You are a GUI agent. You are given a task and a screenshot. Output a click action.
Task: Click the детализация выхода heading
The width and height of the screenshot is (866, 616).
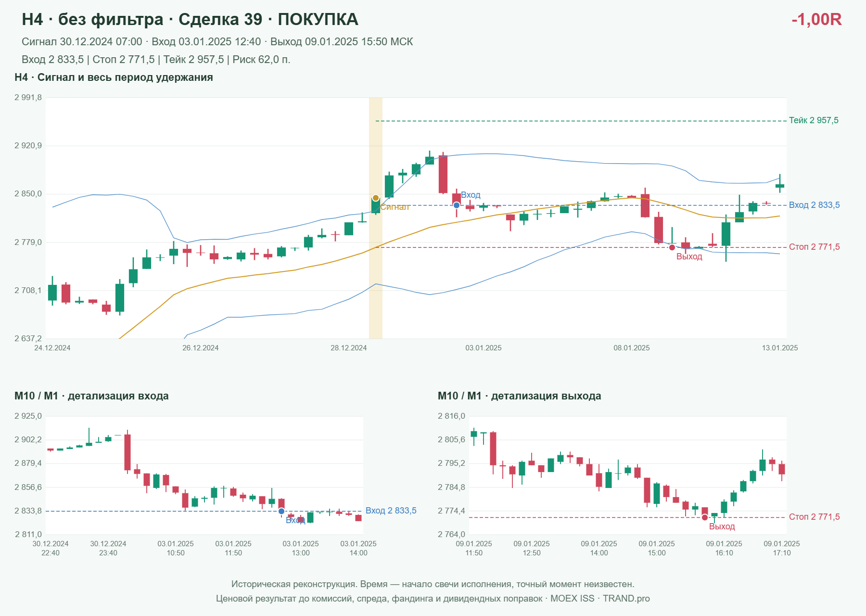520,396
